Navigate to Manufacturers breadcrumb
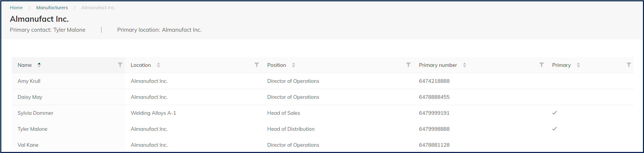 coord(52,8)
